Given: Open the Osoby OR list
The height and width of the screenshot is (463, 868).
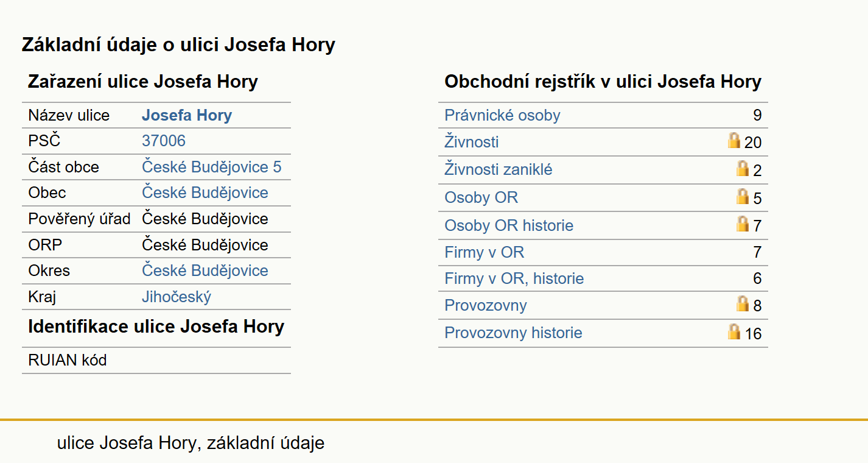Looking at the screenshot, I should (x=481, y=198).
